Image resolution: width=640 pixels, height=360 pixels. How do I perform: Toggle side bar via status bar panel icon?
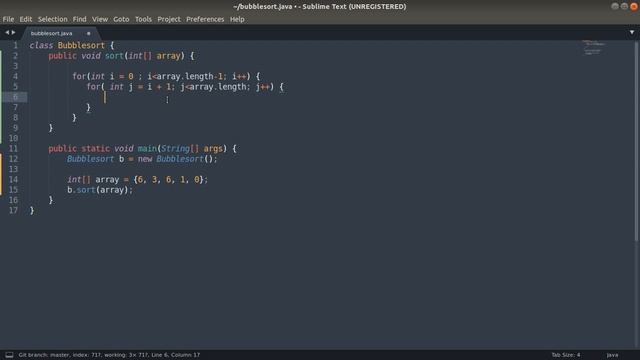(9, 355)
